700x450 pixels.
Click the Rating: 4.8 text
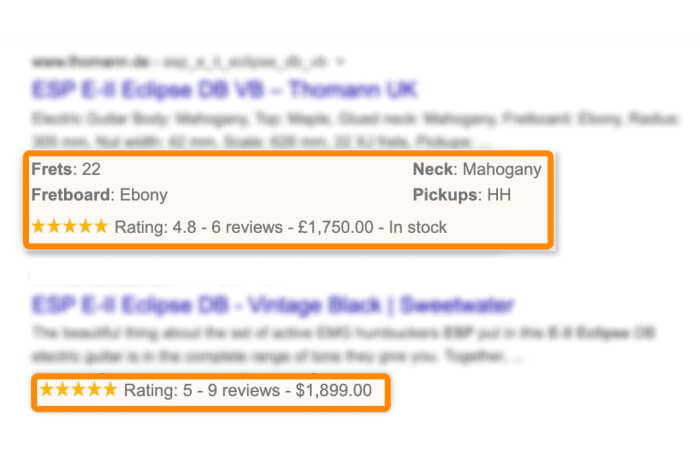pos(155,227)
